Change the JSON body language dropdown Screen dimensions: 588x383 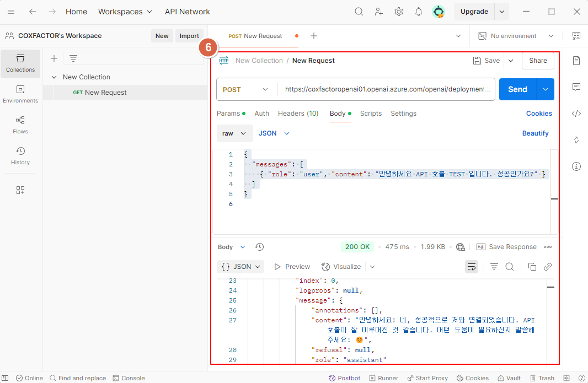tap(274, 133)
